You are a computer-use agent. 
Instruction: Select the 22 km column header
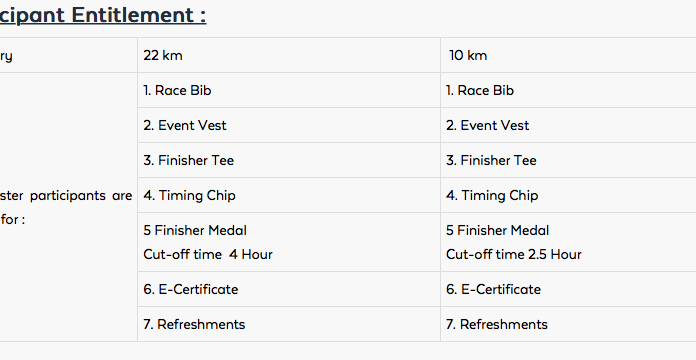[163, 55]
